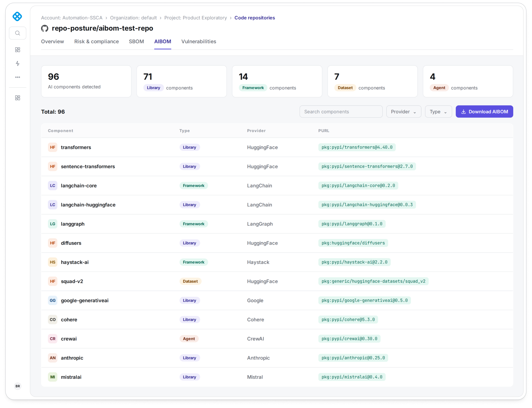This screenshot has height=408, width=532.
Task: Go to the SBOM tab
Action: [137, 42]
